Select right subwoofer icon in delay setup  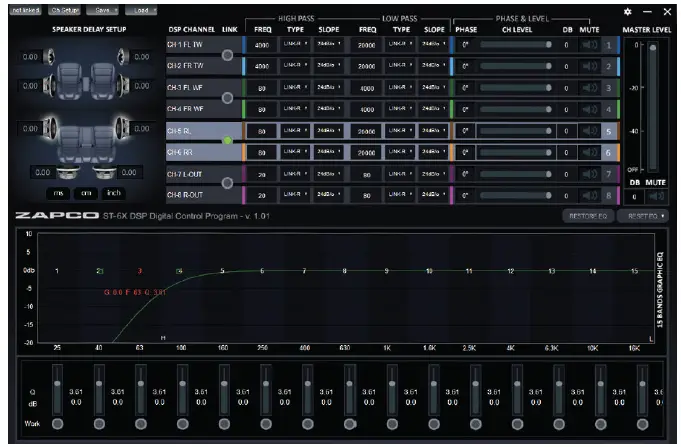[x=104, y=173]
